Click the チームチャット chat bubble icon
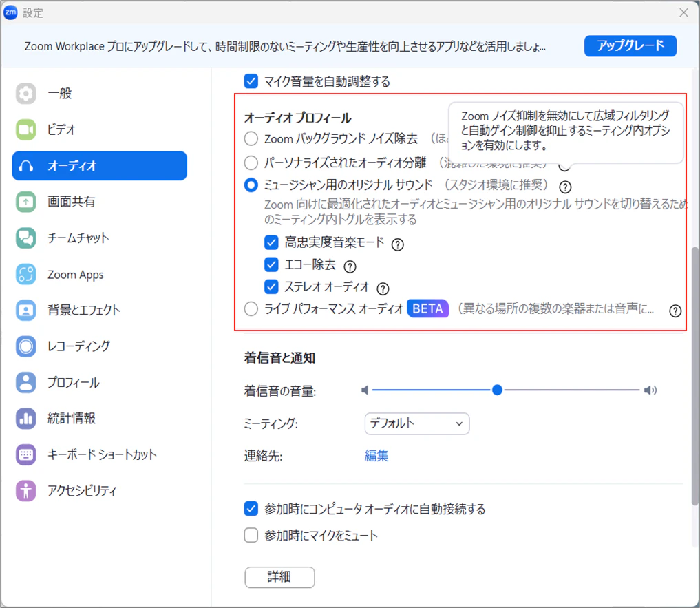Screen dimensions: 700x608 [x=26, y=238]
